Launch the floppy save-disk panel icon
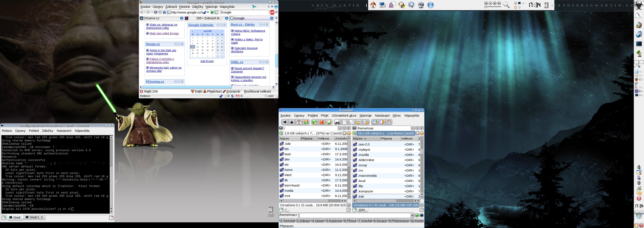 [411, 5]
